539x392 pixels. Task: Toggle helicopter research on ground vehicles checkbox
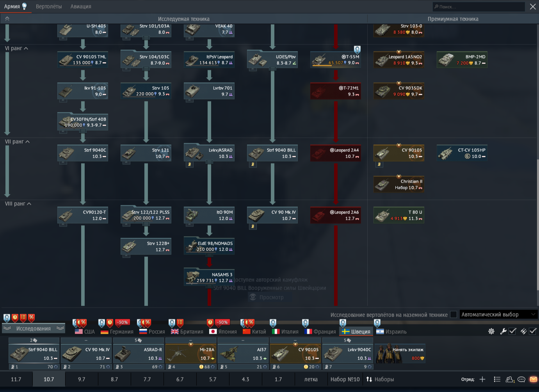click(x=454, y=315)
